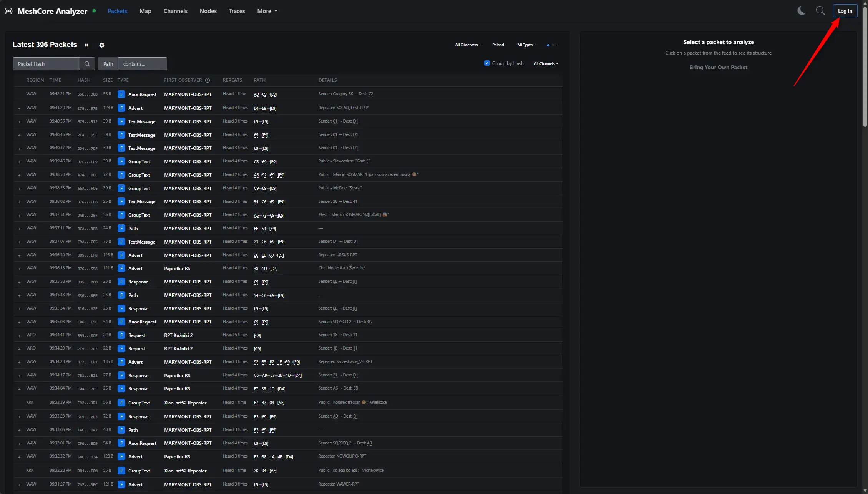
Task: Click First Observer info icon
Action: 207,80
